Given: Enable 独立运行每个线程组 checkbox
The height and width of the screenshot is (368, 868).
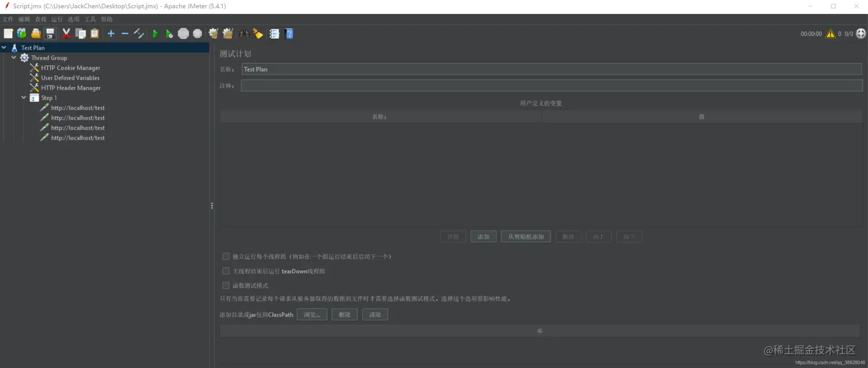Looking at the screenshot, I should [x=226, y=256].
